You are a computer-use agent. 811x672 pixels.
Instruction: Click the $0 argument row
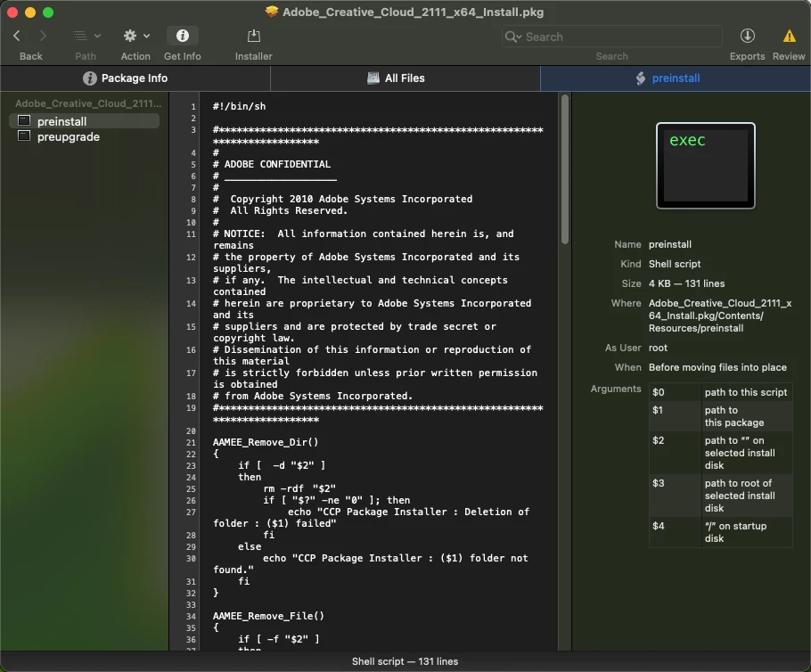pyautogui.click(x=720, y=392)
